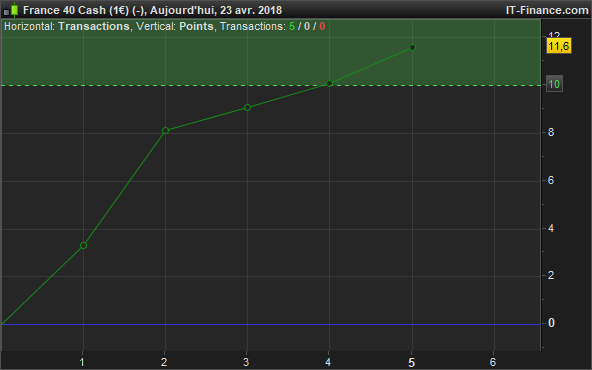Click the yellow 11,6 price label
The width and height of the screenshot is (592, 370).
[x=559, y=46]
